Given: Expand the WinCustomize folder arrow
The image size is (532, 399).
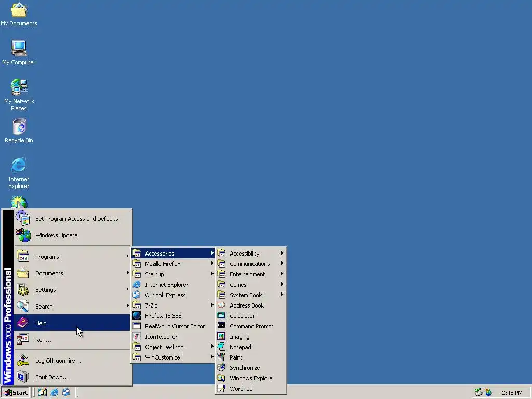Looking at the screenshot, I should [212, 357].
